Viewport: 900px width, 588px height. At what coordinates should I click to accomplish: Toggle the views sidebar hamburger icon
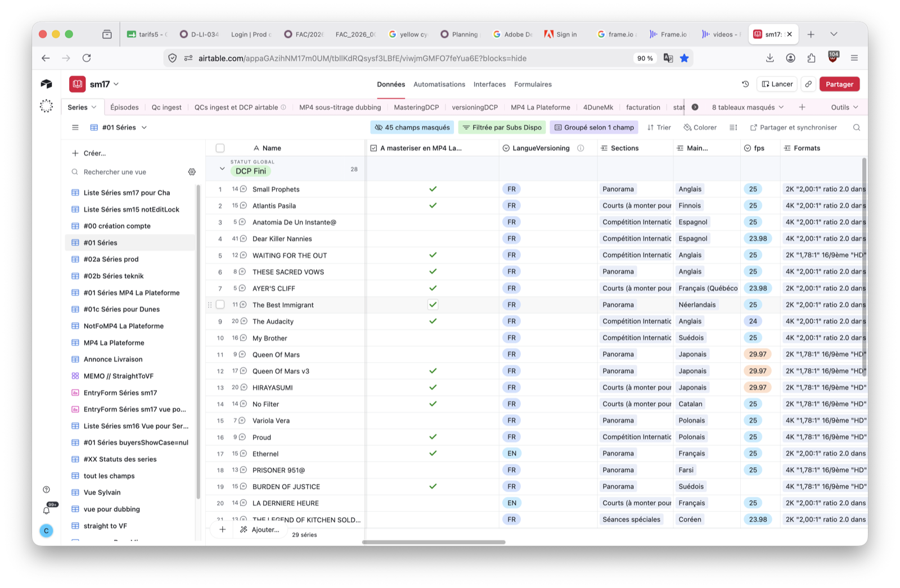tap(75, 128)
